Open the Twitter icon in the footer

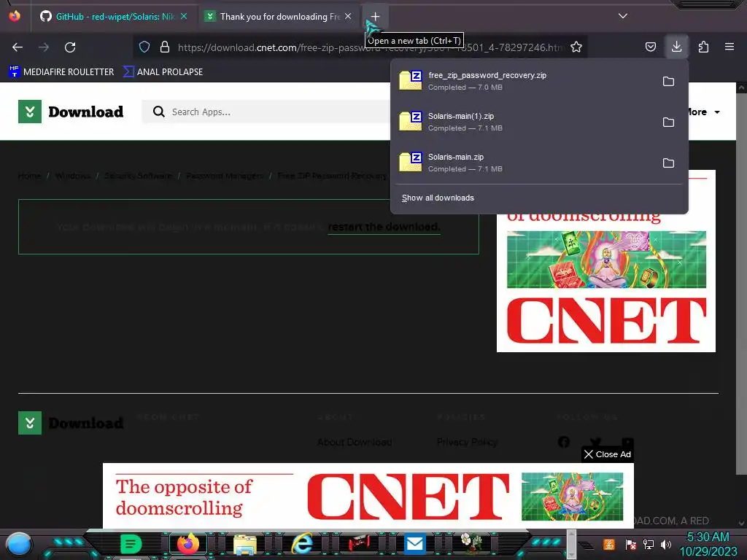point(595,442)
